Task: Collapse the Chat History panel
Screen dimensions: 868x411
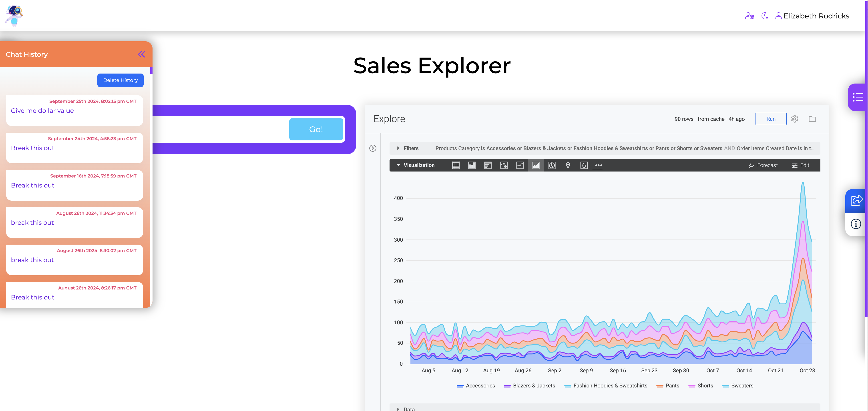Action: pyautogui.click(x=142, y=54)
